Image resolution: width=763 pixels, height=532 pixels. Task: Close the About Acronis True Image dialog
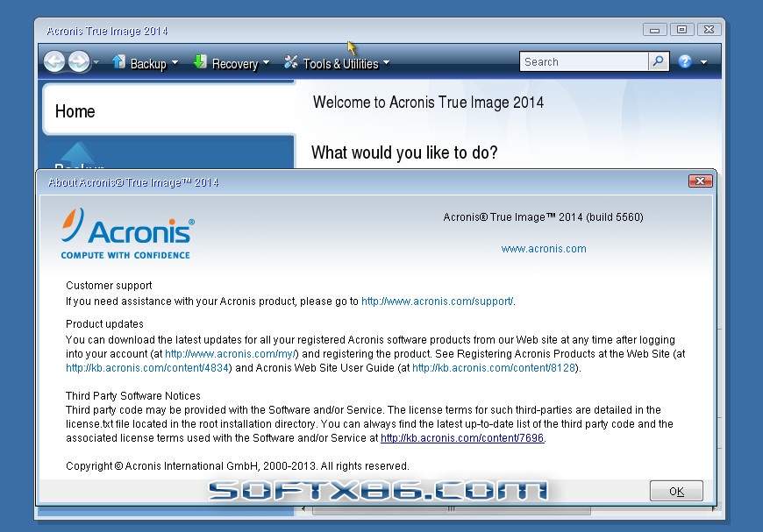[700, 181]
